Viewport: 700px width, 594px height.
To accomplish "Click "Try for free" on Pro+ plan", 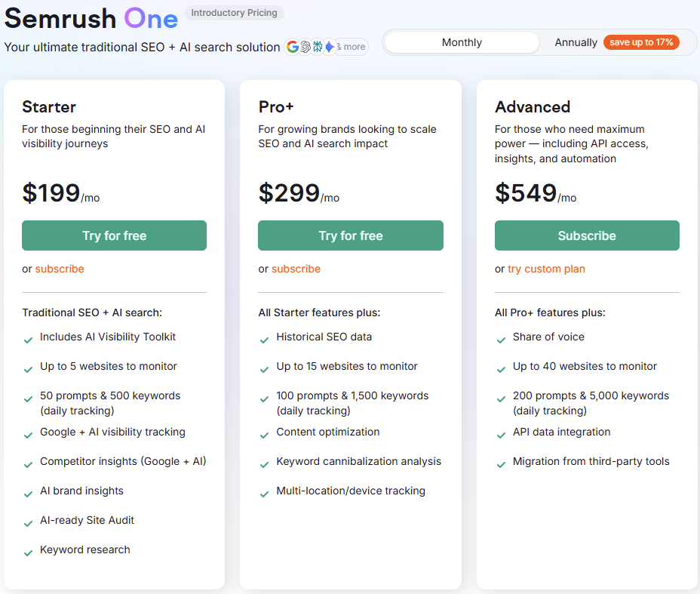I will point(350,235).
